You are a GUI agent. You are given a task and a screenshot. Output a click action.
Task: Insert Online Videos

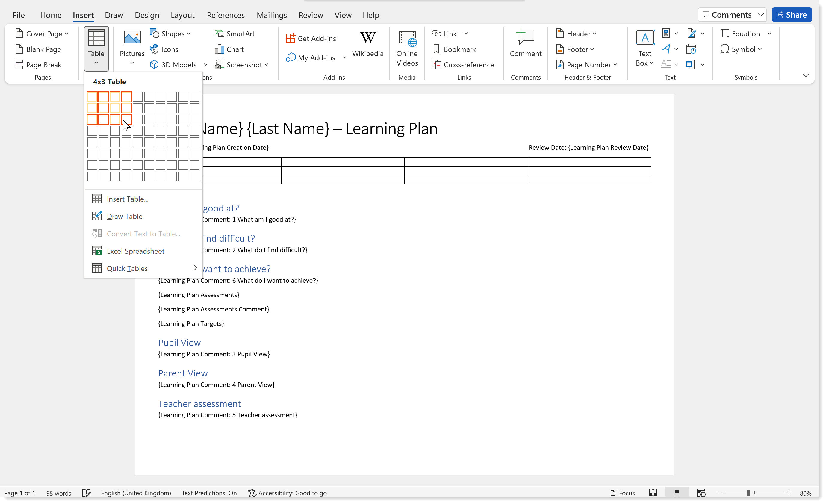click(x=407, y=48)
